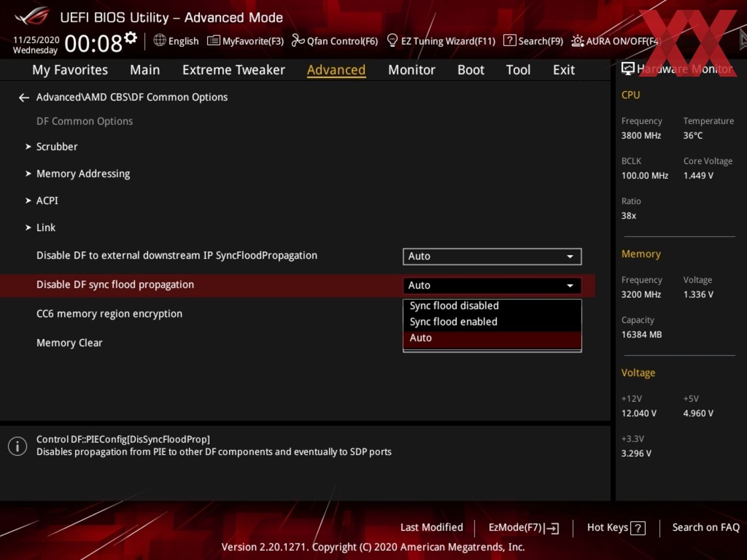This screenshot has height=560, width=747.
Task: Open Extreme Tweaker tab
Action: tap(233, 70)
